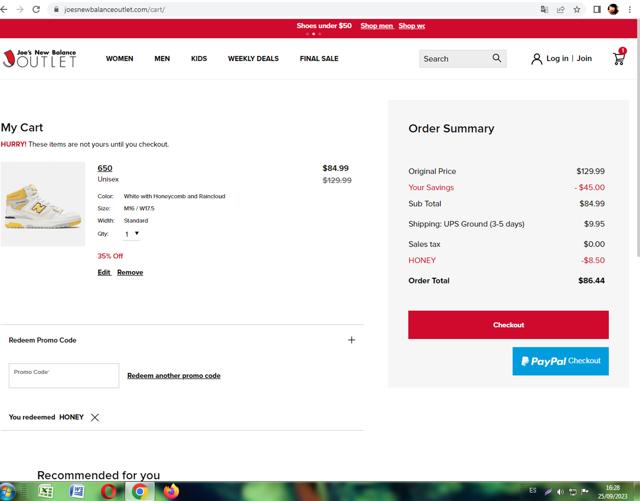Click Joe's New Balance Outlet logo
The image size is (640, 501).
[40, 58]
